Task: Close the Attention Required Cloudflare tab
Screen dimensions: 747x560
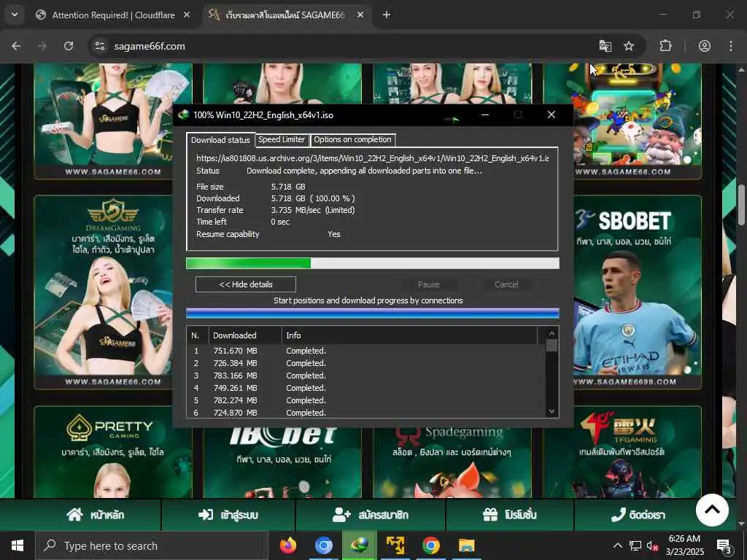Action: click(x=187, y=15)
